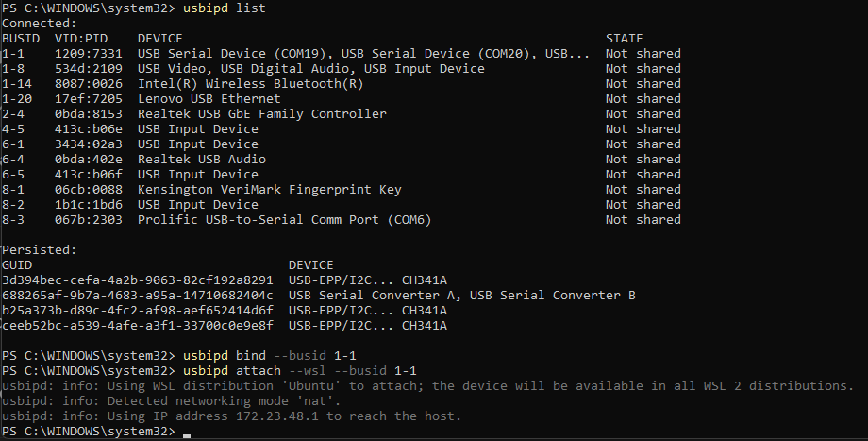Click the 'usbipd attach --wsl' command line
This screenshot has height=441, width=868.
[299, 370]
